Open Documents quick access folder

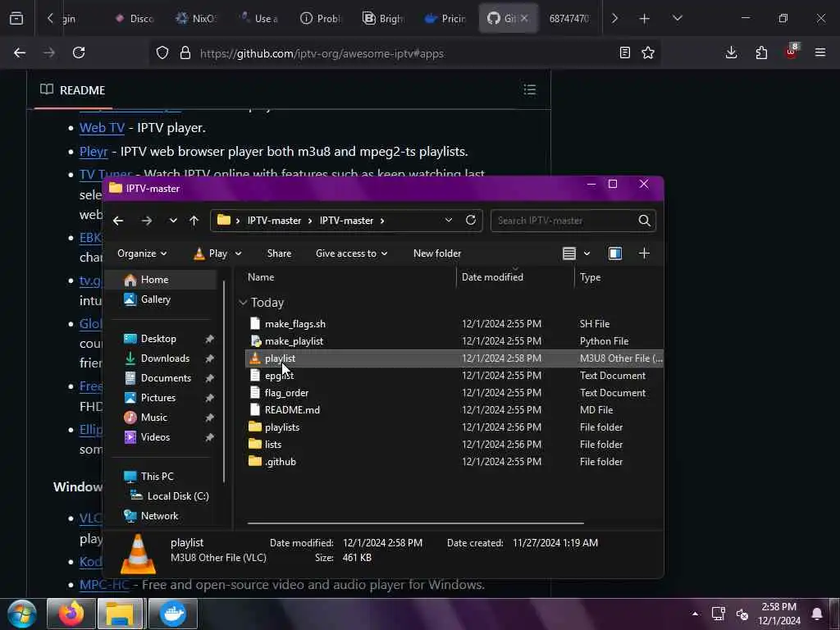tap(166, 378)
